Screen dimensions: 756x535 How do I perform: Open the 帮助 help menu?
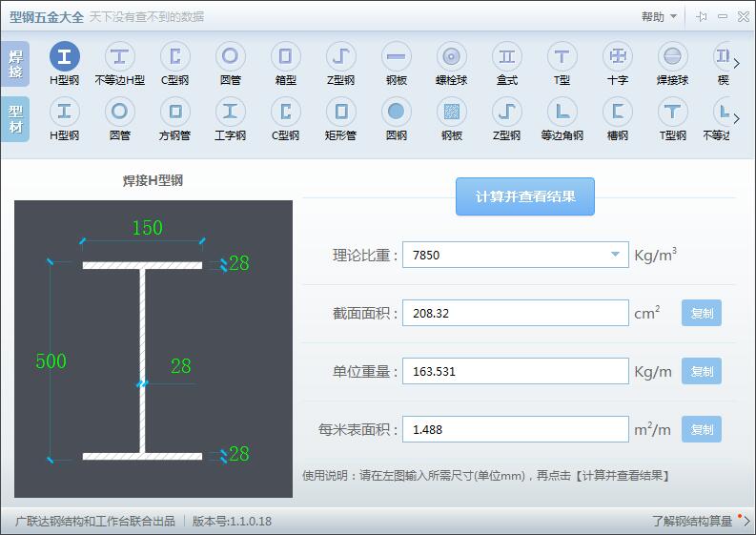659,17
